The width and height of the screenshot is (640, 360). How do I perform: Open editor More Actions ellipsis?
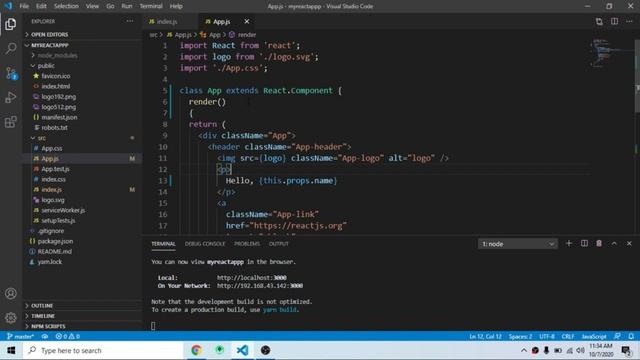[629, 22]
